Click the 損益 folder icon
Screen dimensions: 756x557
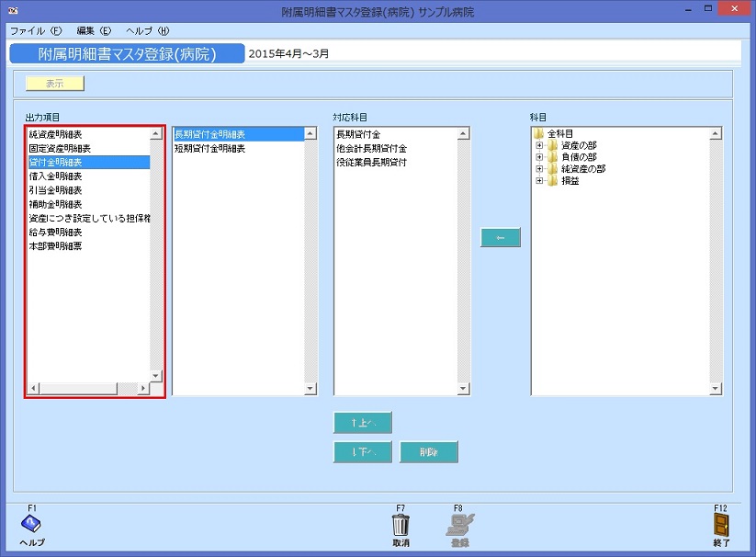[551, 179]
